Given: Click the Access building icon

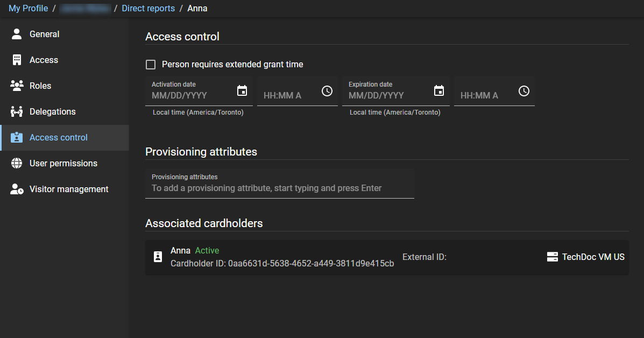Looking at the screenshot, I should click(17, 60).
